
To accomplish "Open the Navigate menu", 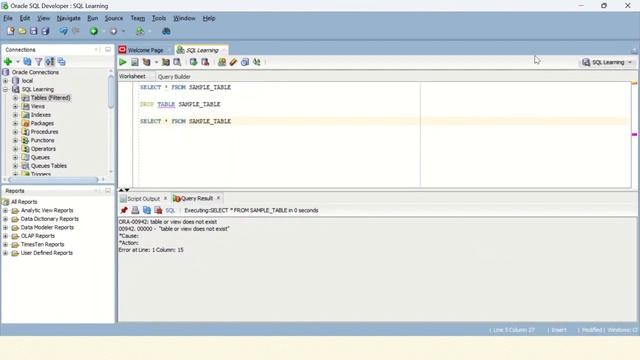I will pyautogui.click(x=68, y=18).
